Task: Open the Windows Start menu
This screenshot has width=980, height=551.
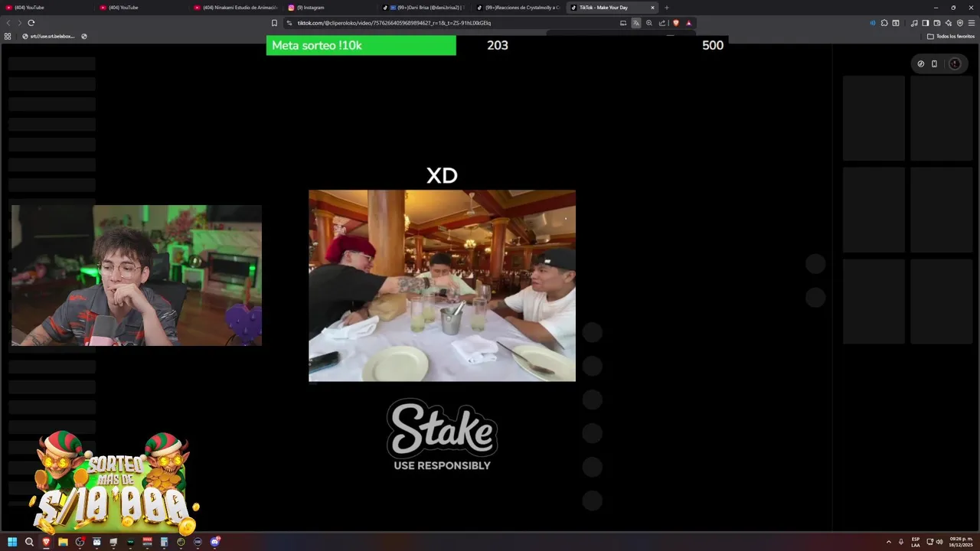Action: pos(12,542)
